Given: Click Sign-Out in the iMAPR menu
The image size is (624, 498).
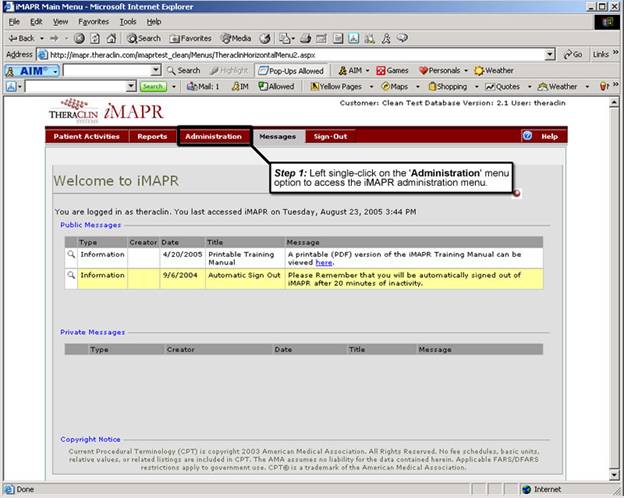Looking at the screenshot, I should click(330, 136).
